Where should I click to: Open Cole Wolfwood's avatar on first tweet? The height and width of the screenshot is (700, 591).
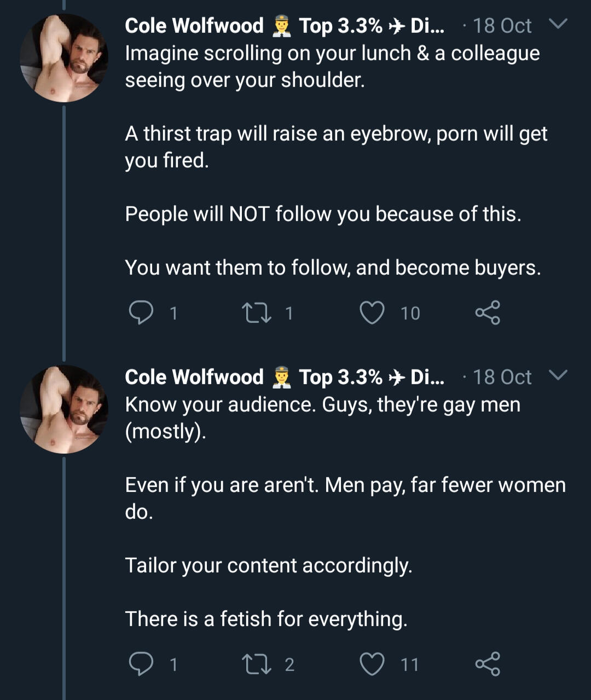[63, 58]
